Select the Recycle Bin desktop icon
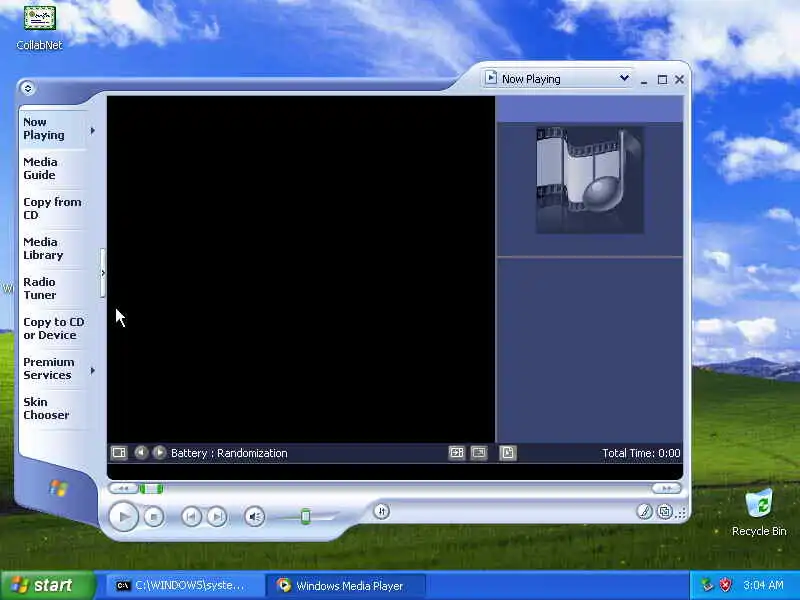 759,512
